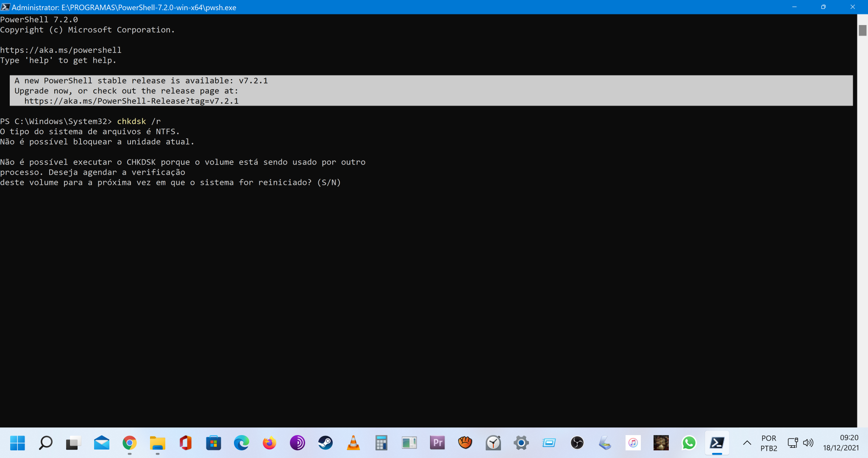The image size is (868, 458).
Task: Open baseball glove app icon
Action: click(x=465, y=443)
